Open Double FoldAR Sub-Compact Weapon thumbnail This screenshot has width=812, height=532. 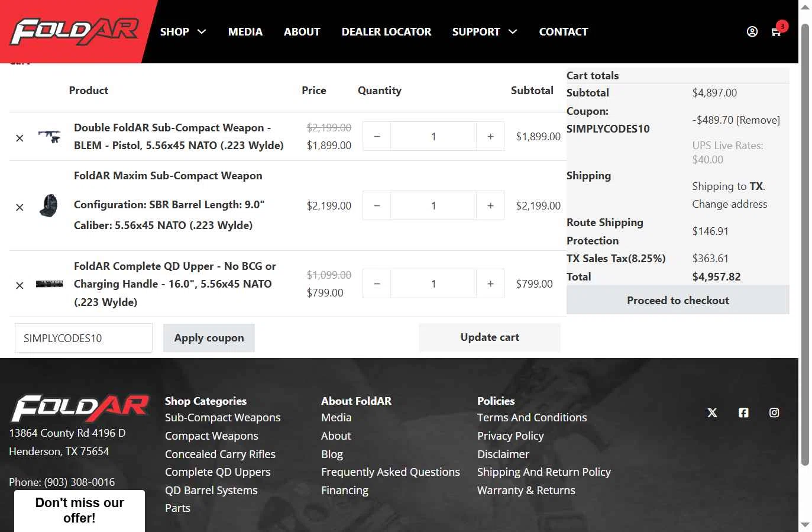(x=49, y=136)
